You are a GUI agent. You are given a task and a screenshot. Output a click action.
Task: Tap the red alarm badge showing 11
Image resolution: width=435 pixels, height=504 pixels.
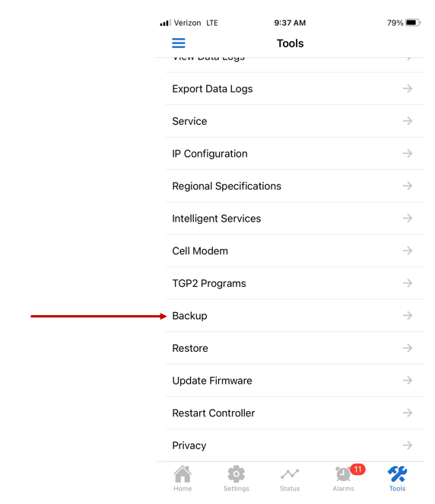click(x=357, y=469)
